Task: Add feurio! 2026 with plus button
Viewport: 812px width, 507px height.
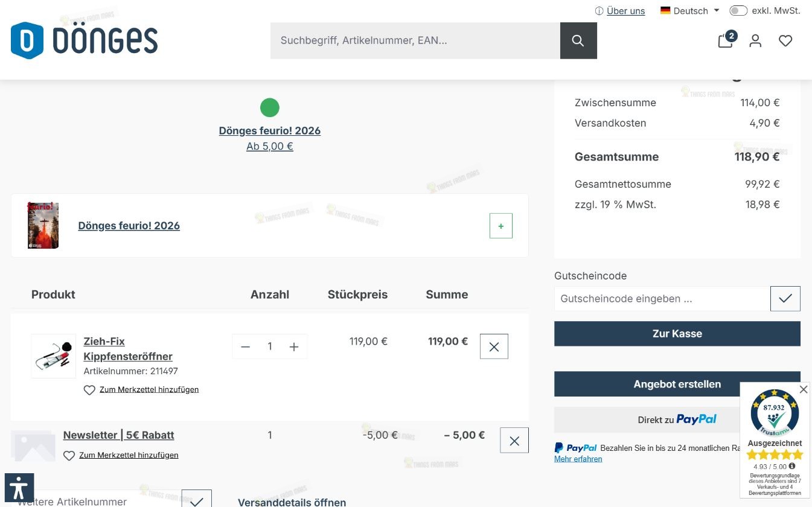Action: pyautogui.click(x=500, y=226)
